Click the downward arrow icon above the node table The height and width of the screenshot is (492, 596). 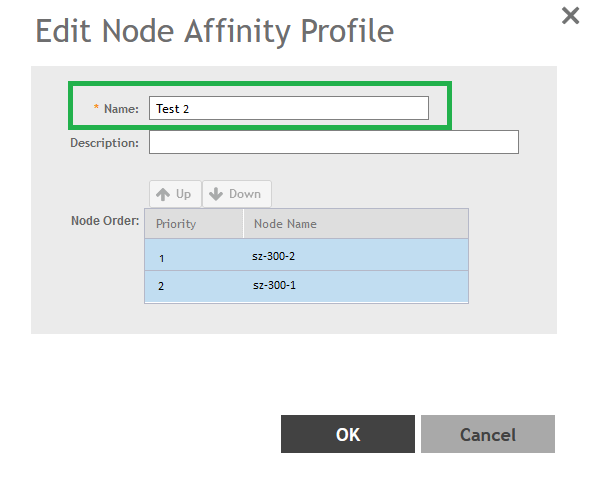pos(216,194)
